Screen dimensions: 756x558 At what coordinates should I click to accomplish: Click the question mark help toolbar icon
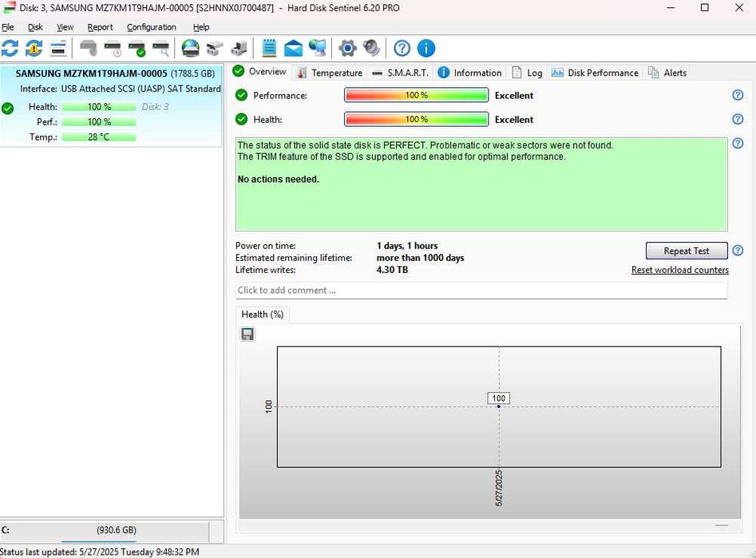click(402, 48)
